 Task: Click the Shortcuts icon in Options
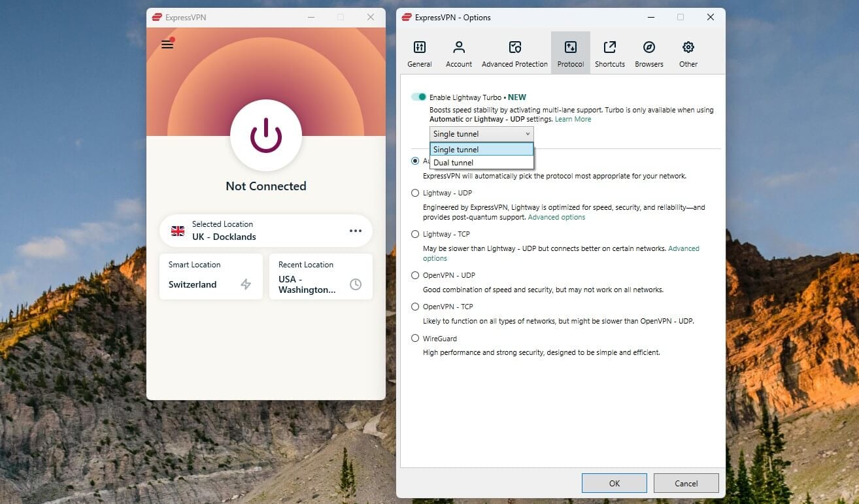click(x=609, y=52)
